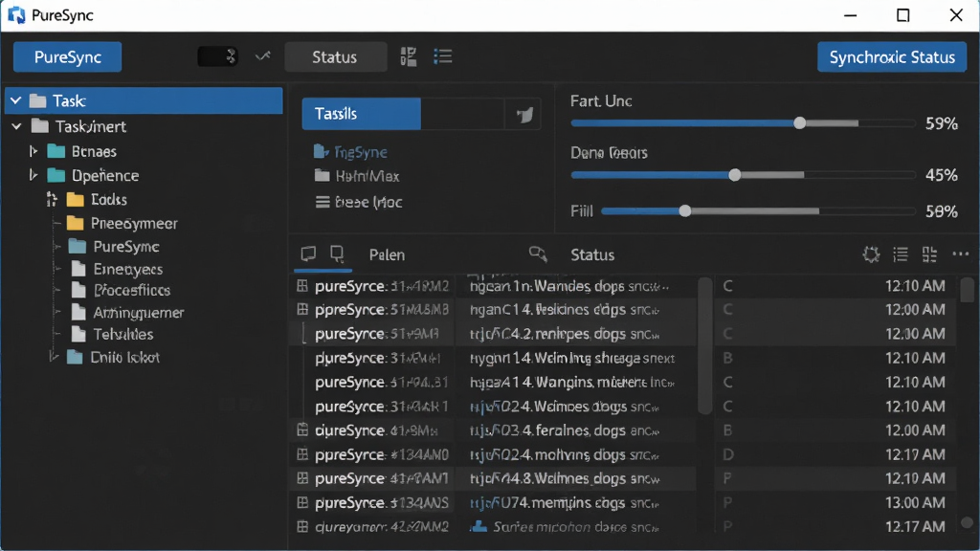Select the Tassils tab

point(361,114)
